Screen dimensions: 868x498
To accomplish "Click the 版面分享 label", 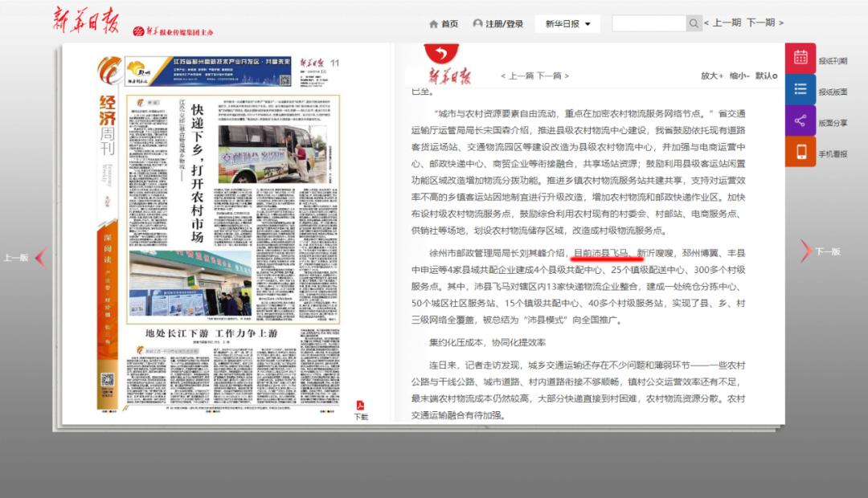I will tap(833, 123).
